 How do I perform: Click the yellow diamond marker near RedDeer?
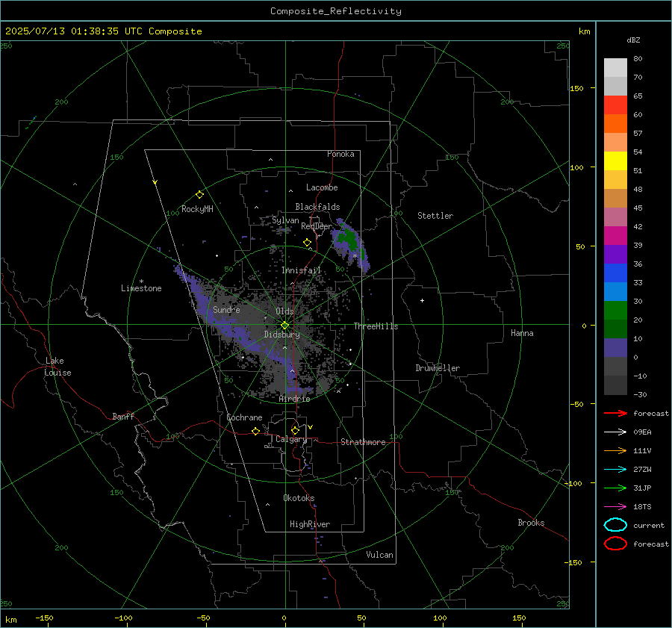tap(307, 243)
